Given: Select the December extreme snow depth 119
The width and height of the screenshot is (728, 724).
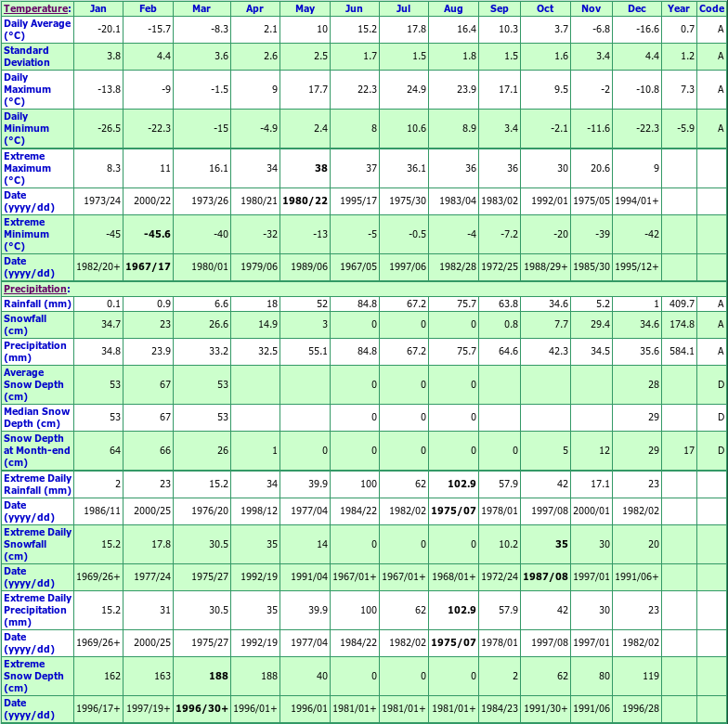Looking at the screenshot, I should (x=651, y=676).
